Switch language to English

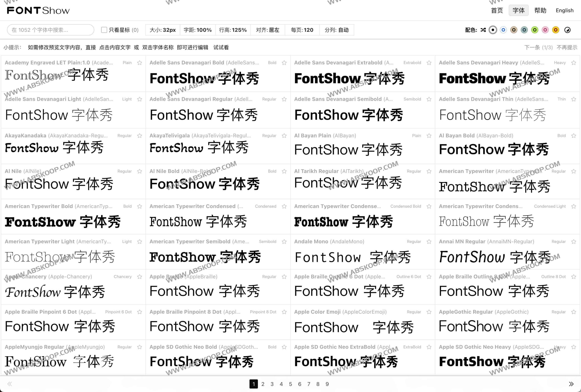(x=564, y=10)
